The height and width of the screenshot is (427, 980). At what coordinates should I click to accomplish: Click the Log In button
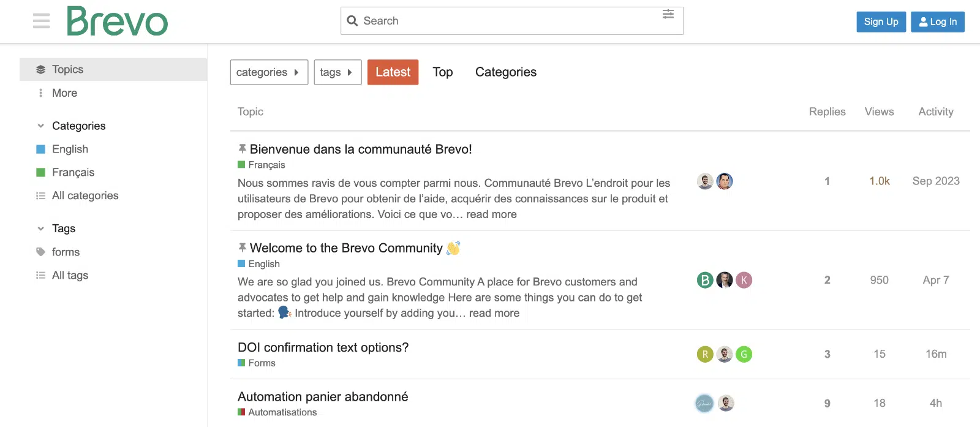pos(938,21)
